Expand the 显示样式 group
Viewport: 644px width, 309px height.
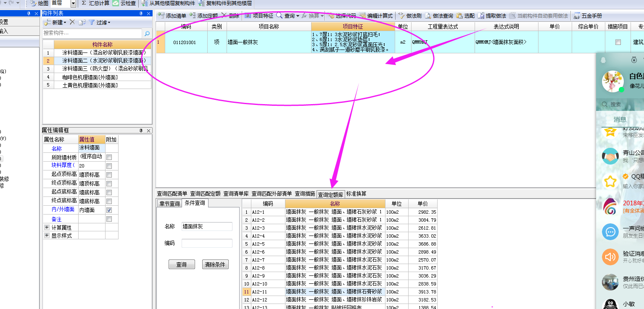click(47, 236)
